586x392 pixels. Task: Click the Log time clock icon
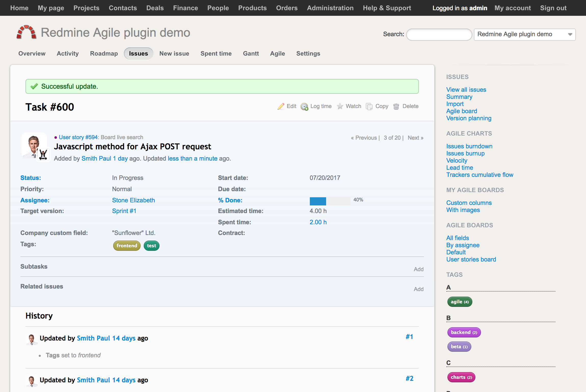(304, 107)
